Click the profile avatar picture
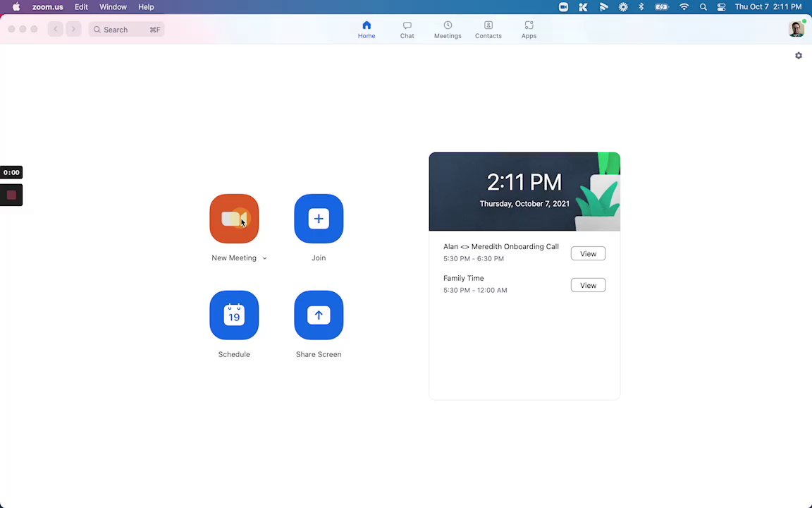Screen dimensions: 812x508 tap(796, 29)
